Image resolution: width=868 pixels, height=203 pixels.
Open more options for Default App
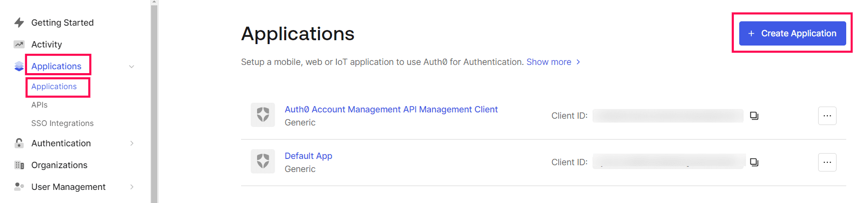(x=827, y=162)
